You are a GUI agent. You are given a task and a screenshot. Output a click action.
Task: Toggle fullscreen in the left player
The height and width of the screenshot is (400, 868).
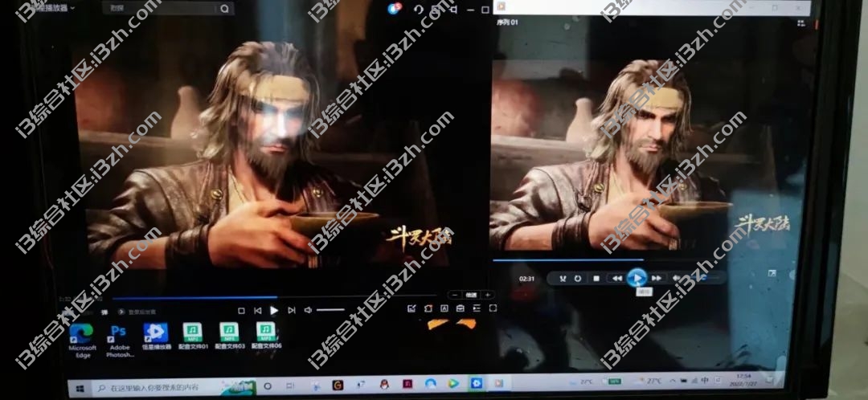(x=493, y=308)
